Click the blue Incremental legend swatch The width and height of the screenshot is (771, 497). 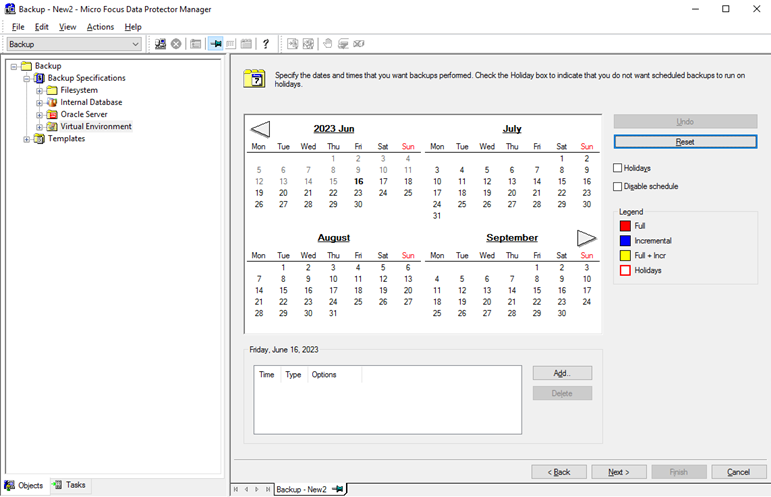tap(625, 240)
